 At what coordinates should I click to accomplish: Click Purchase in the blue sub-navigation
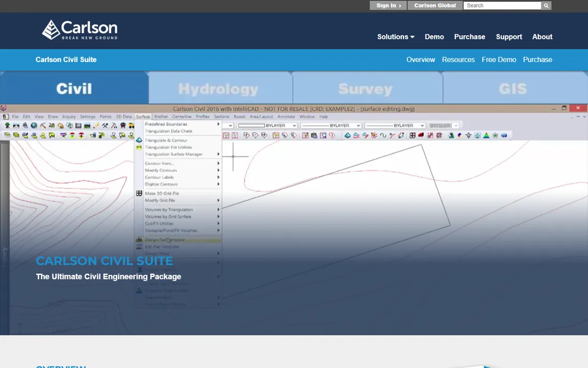click(x=537, y=60)
